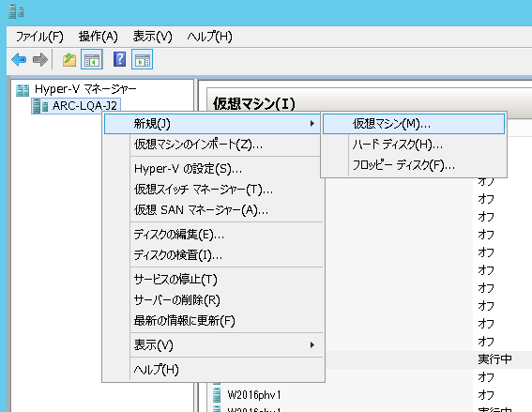Click ヘルプ(H) in the context menu

[x=213, y=370]
